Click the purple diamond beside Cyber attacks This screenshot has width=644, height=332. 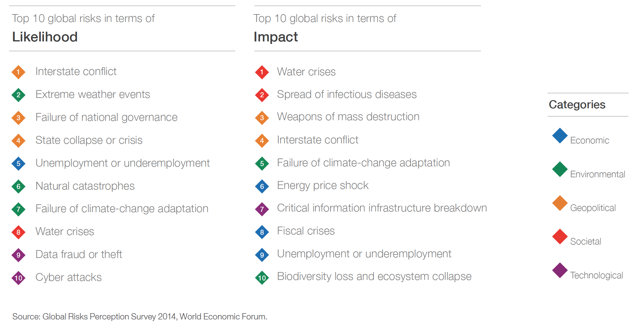click(19, 278)
